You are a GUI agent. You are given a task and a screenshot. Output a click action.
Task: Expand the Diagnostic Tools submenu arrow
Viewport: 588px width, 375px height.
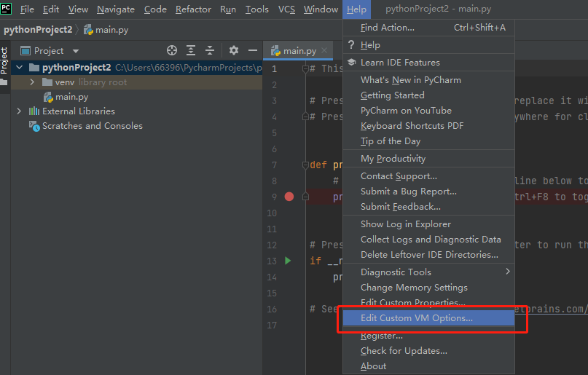tap(508, 271)
